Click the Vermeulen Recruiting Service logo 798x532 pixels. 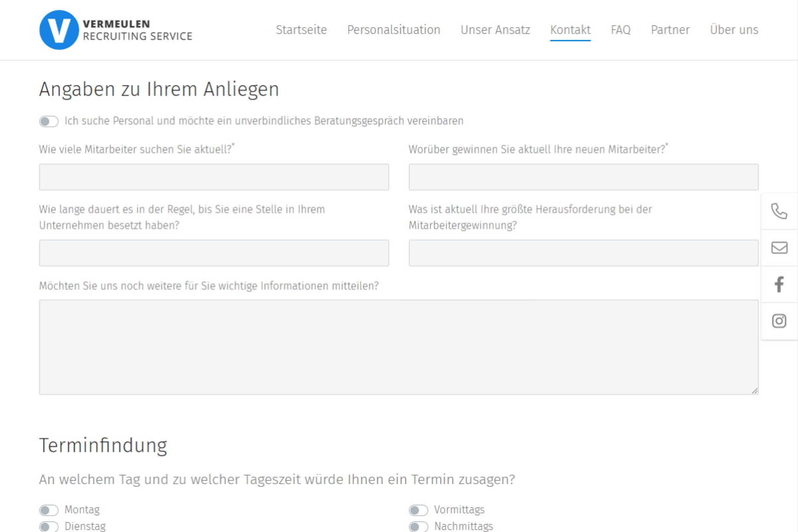pyautogui.click(x=116, y=30)
